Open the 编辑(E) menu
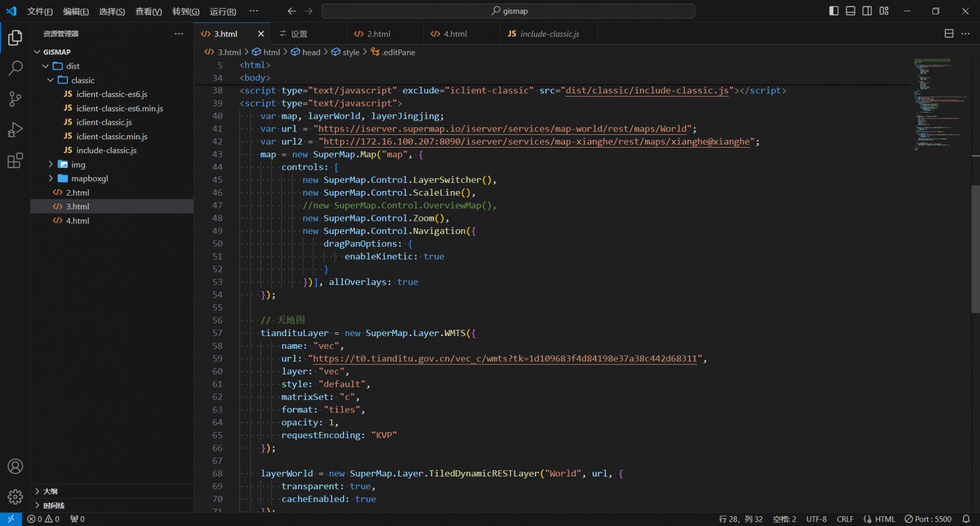980x526 pixels. 76,11
